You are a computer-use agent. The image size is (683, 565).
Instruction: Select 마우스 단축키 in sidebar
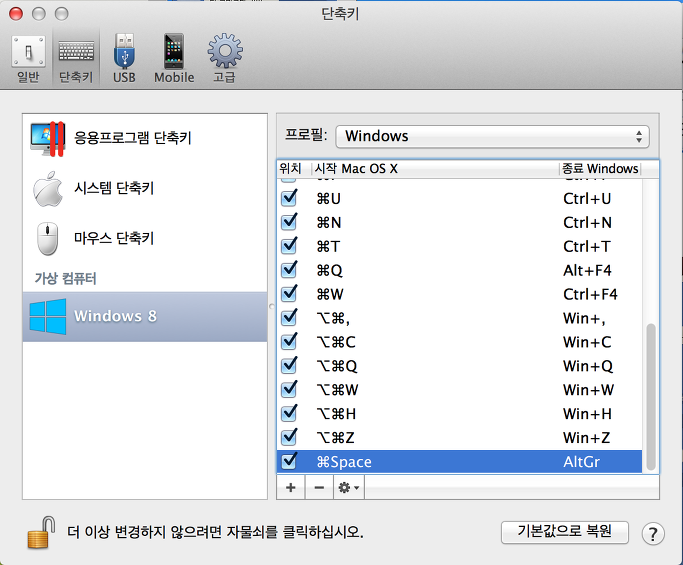[x=145, y=238]
